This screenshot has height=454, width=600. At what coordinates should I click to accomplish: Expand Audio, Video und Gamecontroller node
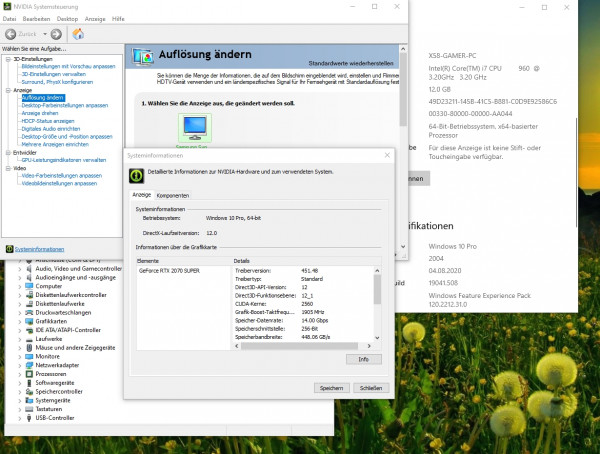coord(20,269)
